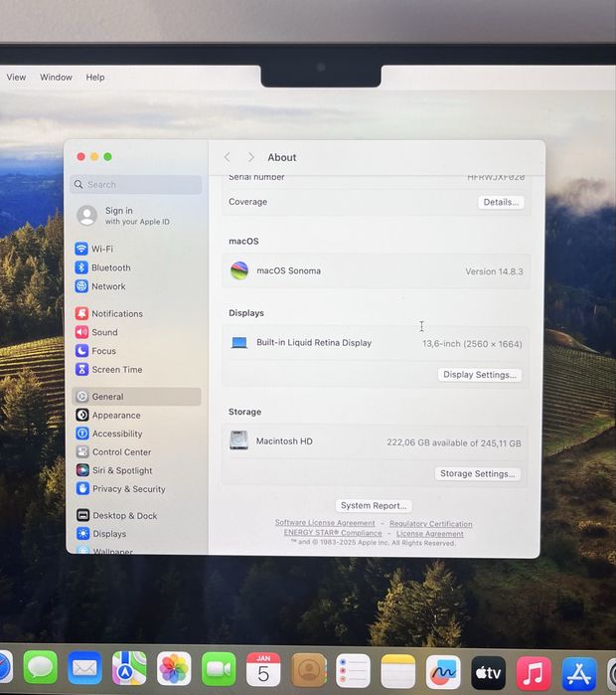Open Focus settings in sidebar
Screen dimensions: 616x695
(x=95, y=351)
